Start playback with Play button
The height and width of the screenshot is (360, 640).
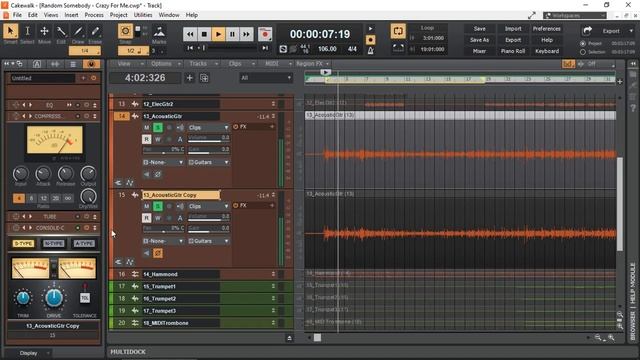click(x=218, y=34)
